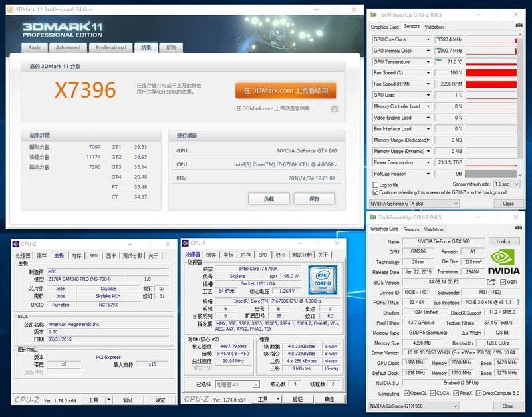Close the 3DMark 11 window
The height and width of the screenshot is (417, 532).
(354, 9)
